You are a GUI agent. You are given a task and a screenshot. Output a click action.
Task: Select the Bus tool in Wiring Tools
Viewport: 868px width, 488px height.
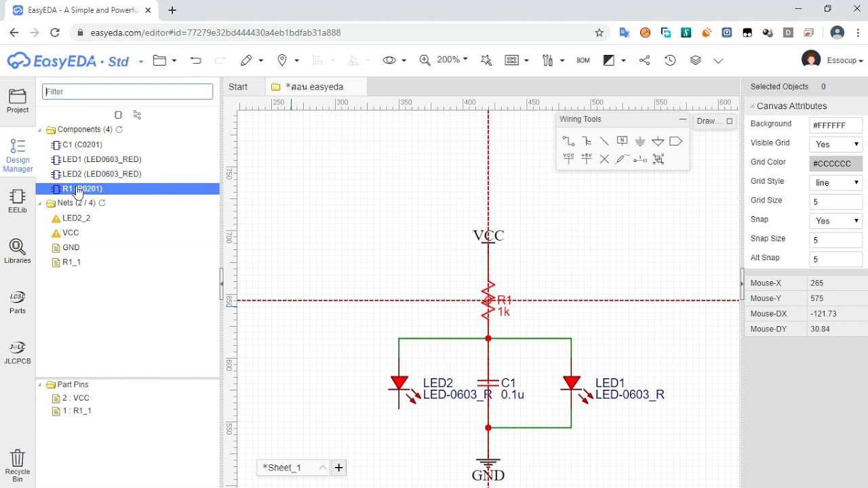(587, 141)
